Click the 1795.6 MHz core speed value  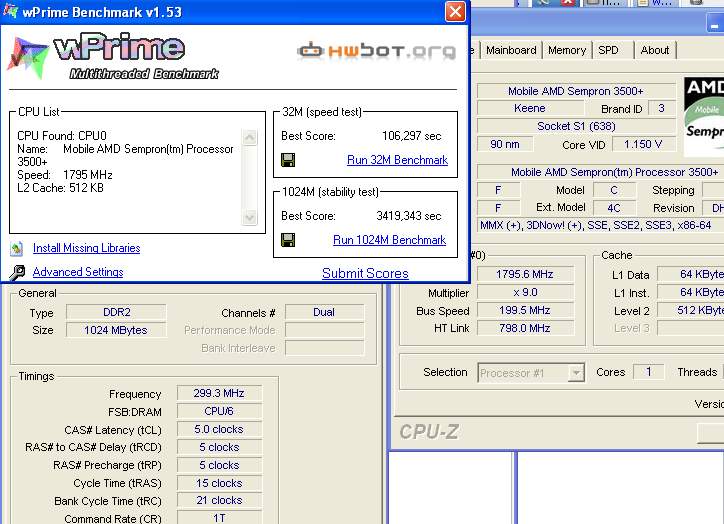[525, 274]
